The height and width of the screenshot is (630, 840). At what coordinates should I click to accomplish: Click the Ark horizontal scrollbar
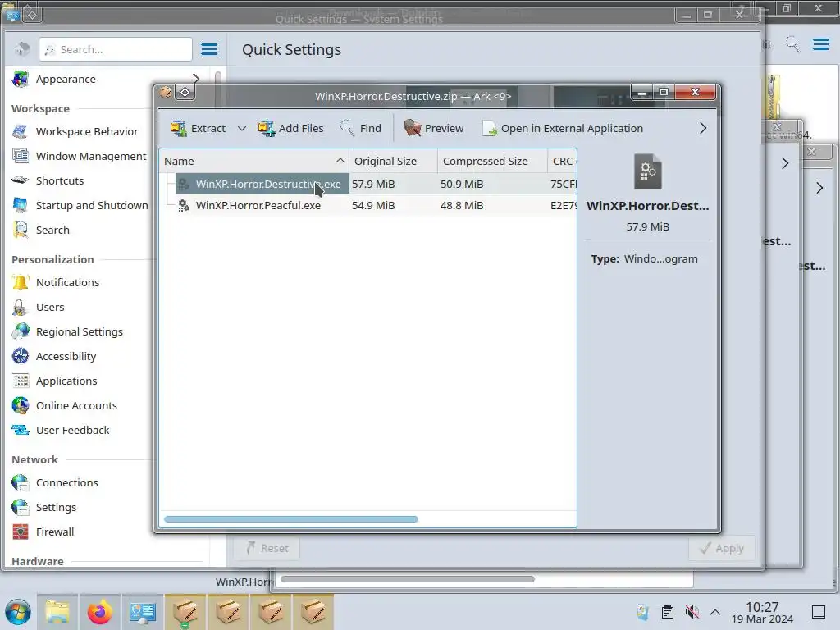(x=291, y=519)
